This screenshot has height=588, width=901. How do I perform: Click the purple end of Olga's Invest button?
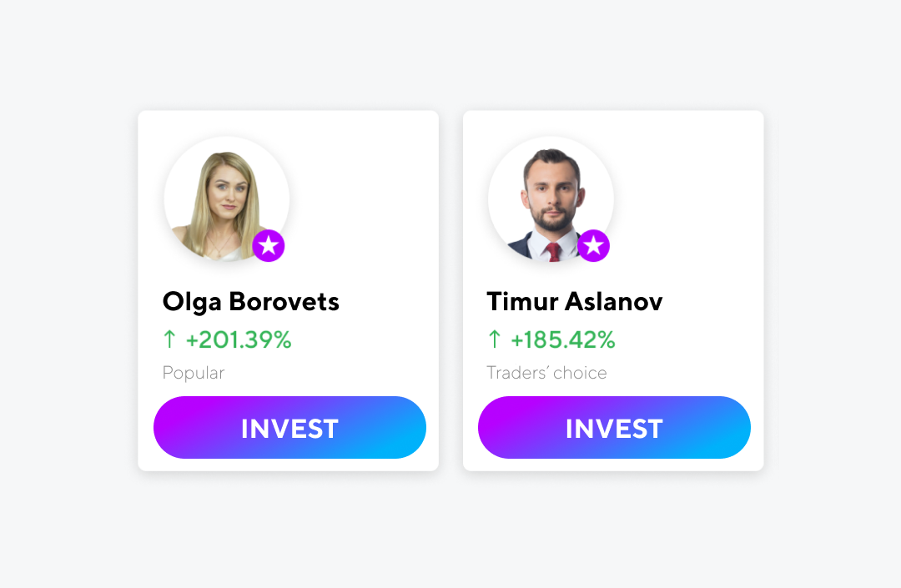pyautogui.click(x=184, y=427)
